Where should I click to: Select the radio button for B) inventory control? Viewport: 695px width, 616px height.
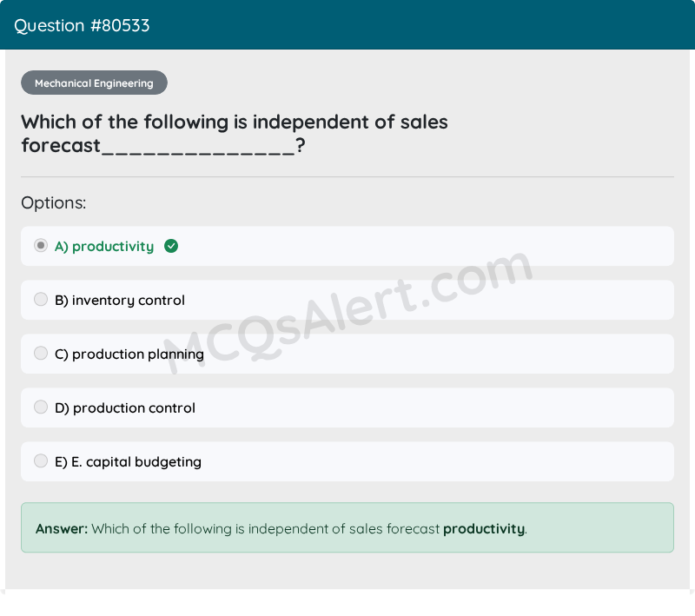click(x=41, y=299)
